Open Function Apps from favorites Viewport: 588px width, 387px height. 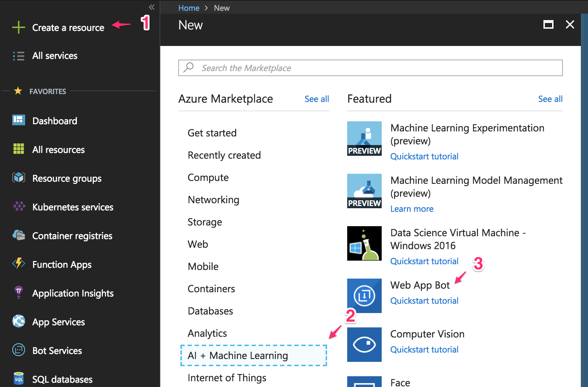click(x=62, y=265)
